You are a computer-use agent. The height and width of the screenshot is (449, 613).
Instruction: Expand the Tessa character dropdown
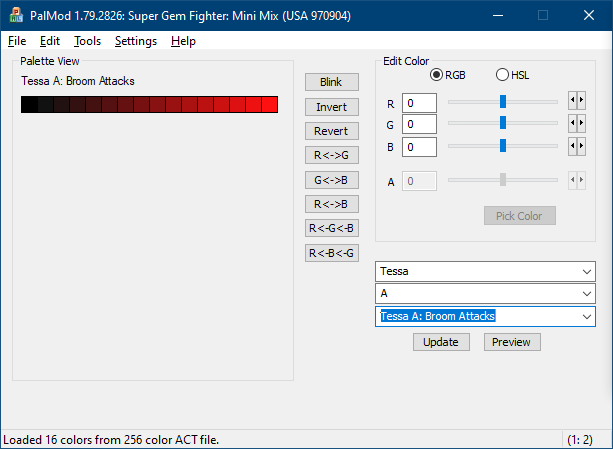586,272
